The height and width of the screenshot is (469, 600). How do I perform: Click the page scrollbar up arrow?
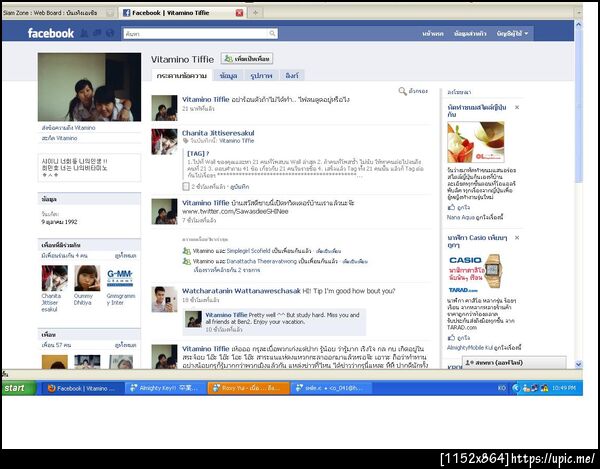[578, 24]
